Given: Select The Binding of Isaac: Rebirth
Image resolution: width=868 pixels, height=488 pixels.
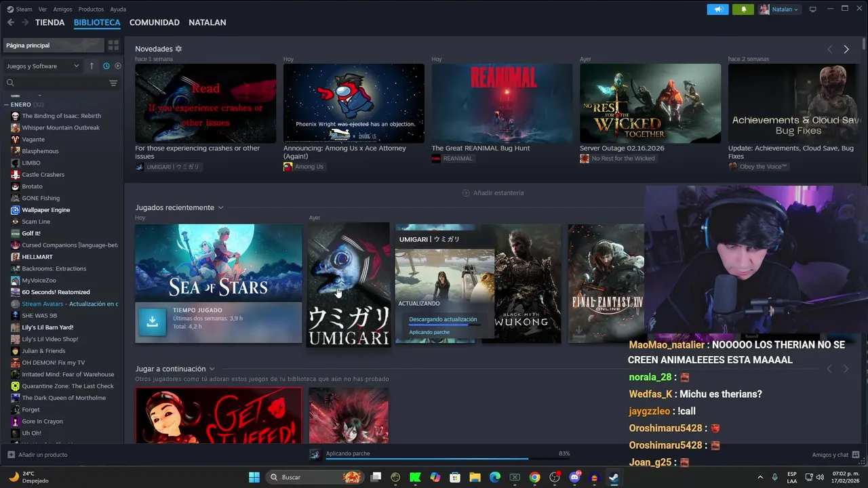Looking at the screenshot, I should pyautogui.click(x=61, y=116).
